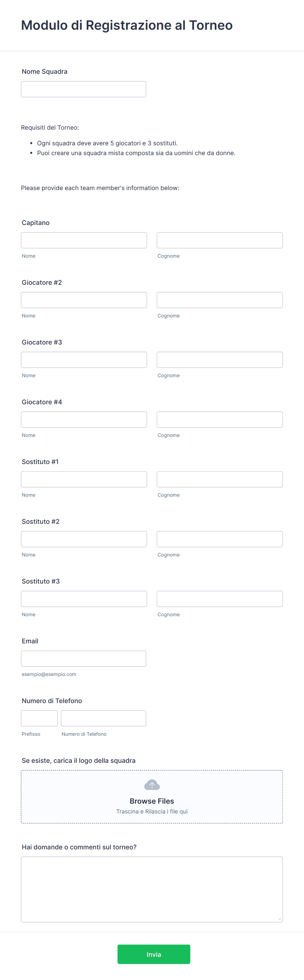Select the Giocatore #4 Nome field
The height and width of the screenshot is (980, 304).
click(84, 419)
